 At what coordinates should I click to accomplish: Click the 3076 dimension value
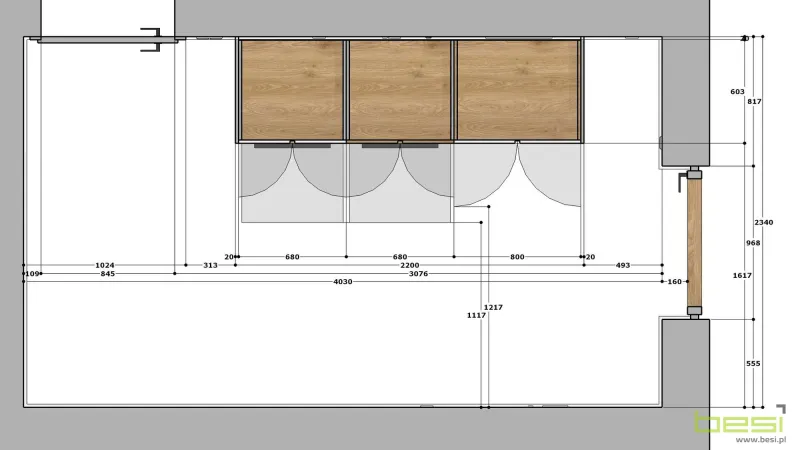(x=418, y=274)
